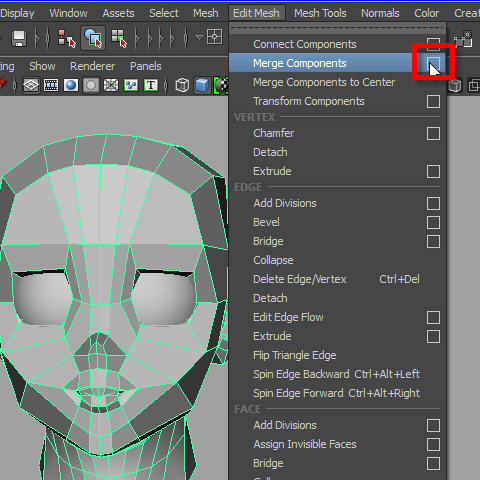Screen dimensions: 480x480
Task: Expand collapsed toolbar section right of Save icon
Action: [x=38, y=38]
